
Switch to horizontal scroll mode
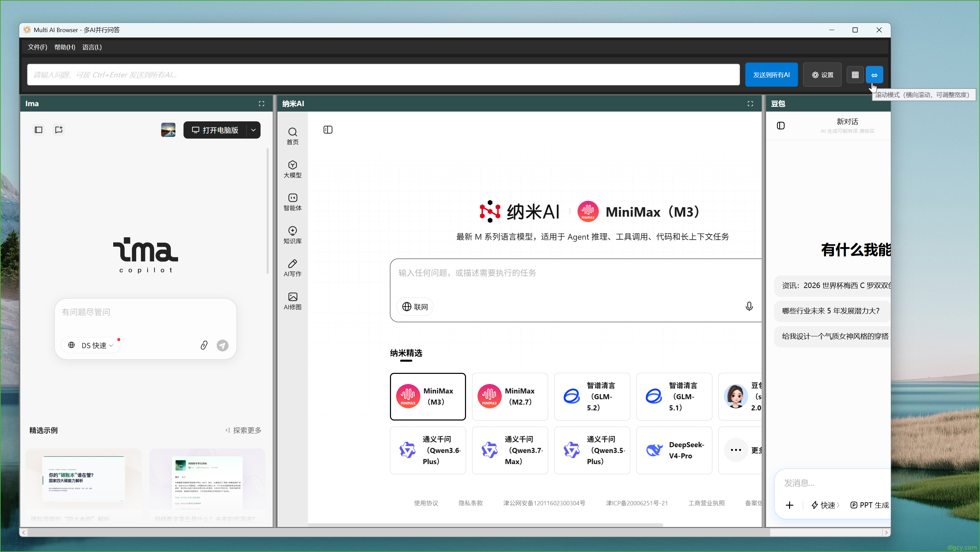tap(874, 75)
